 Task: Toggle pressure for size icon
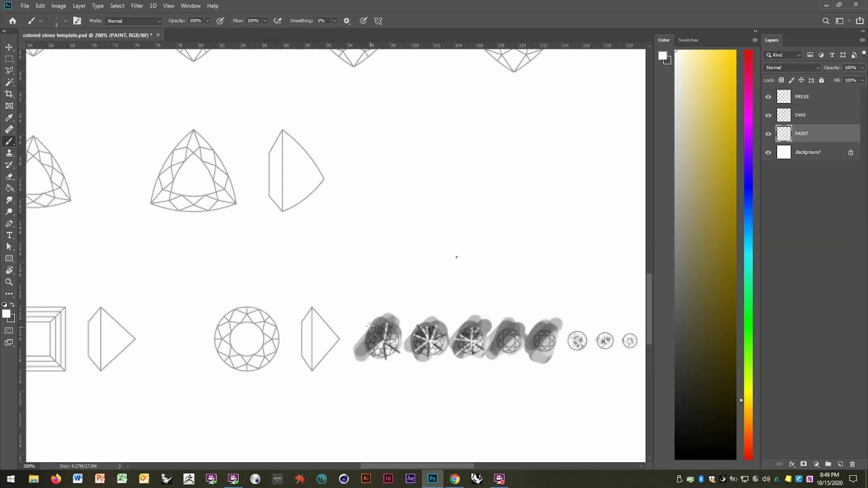pyautogui.click(x=363, y=20)
